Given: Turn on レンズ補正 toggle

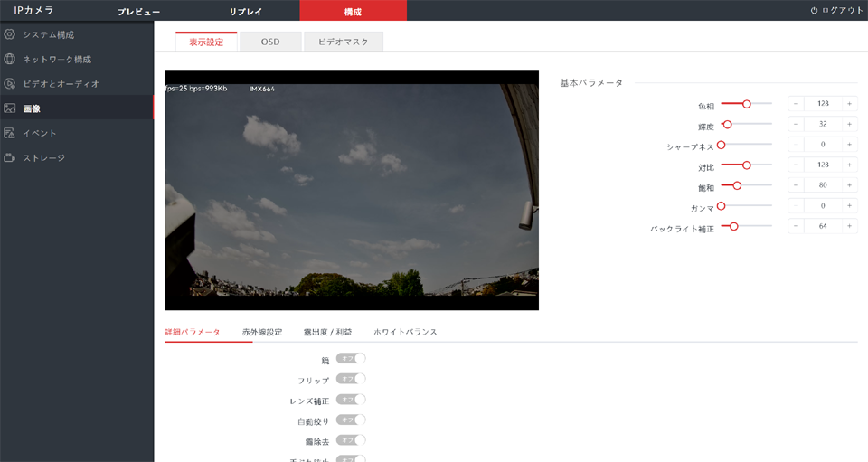Looking at the screenshot, I should coord(351,399).
